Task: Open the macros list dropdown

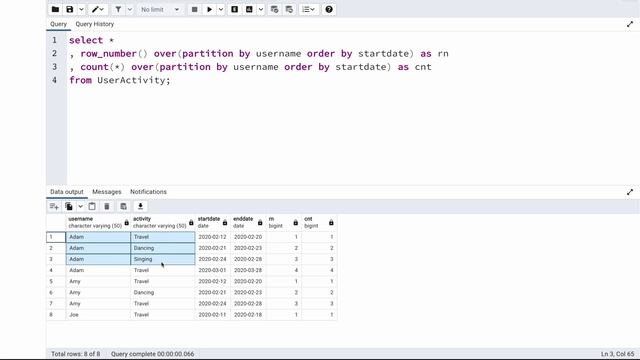Action: coord(309,9)
